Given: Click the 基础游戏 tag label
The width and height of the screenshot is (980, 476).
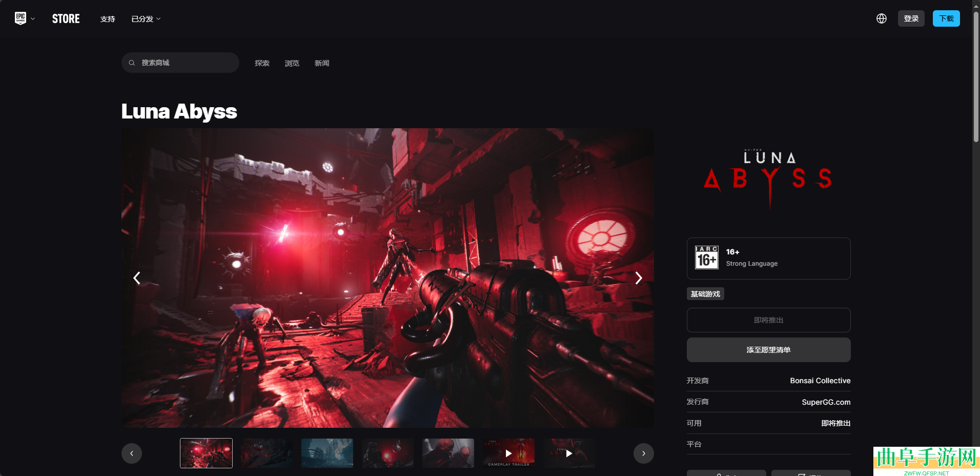Looking at the screenshot, I should [705, 294].
